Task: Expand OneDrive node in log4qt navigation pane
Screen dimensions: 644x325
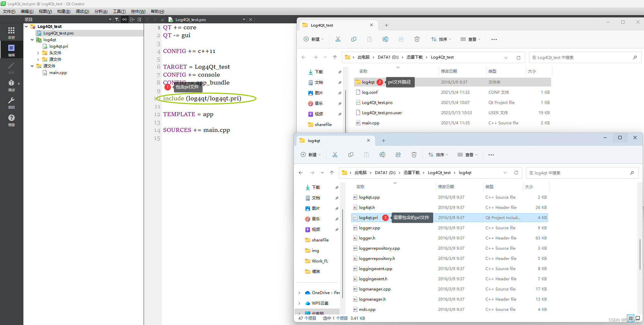Action: tap(299, 293)
